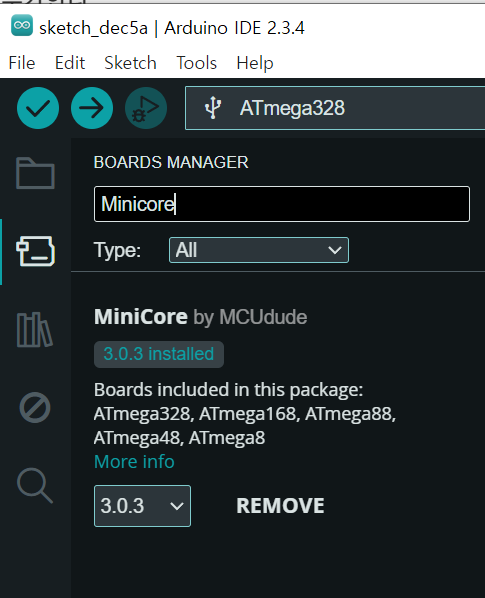Image resolution: width=485 pixels, height=598 pixels.
Task: Click the REMOVE button for MiniCore
Action: [280, 506]
